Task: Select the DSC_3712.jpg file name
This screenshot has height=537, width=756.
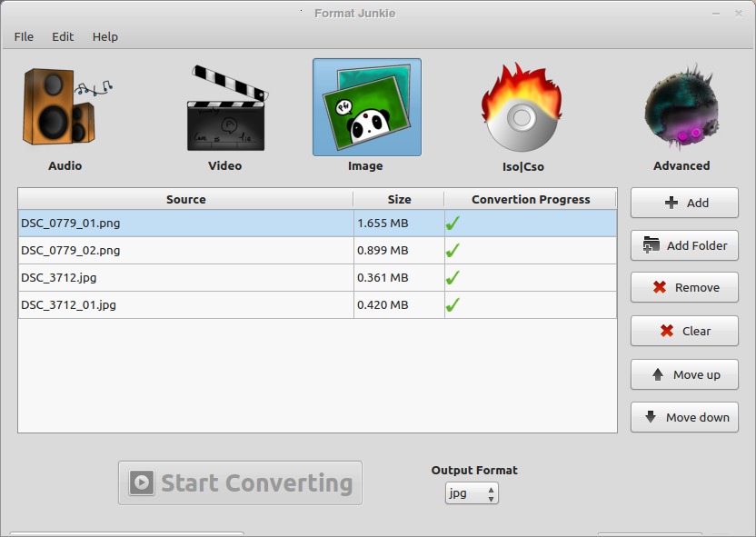Action: point(59,278)
